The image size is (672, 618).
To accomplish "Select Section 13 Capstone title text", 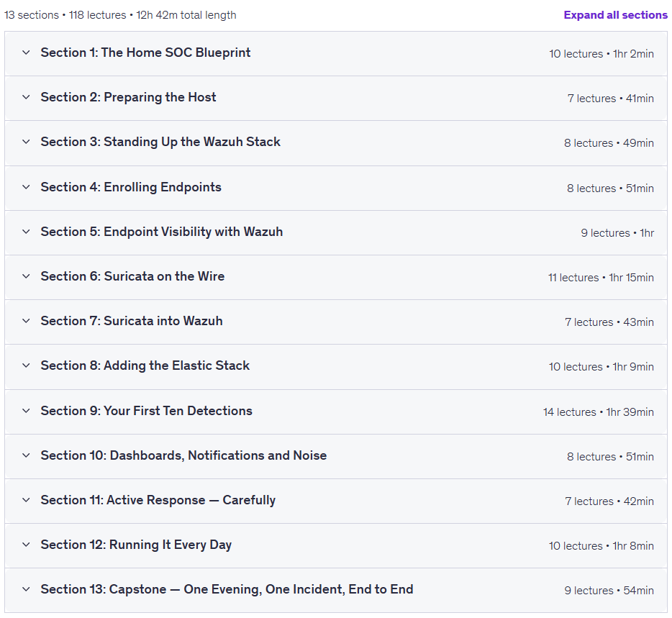I will 227,589.
